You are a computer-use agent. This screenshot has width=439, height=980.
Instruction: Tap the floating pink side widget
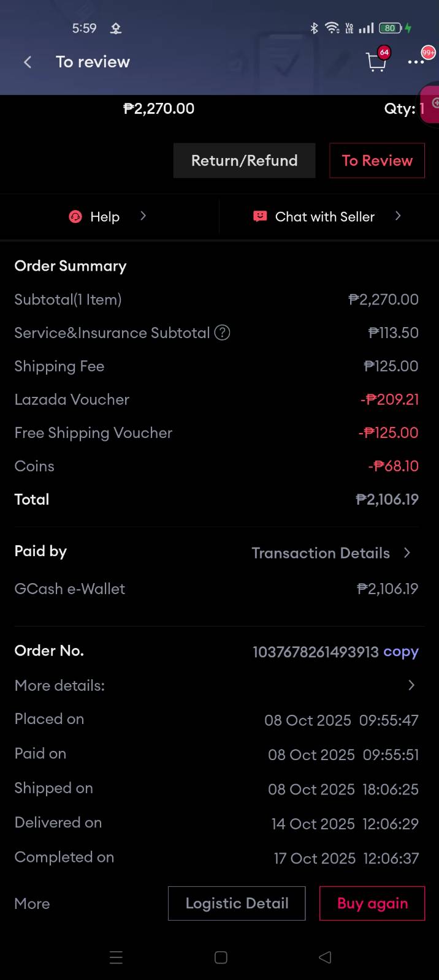click(431, 105)
